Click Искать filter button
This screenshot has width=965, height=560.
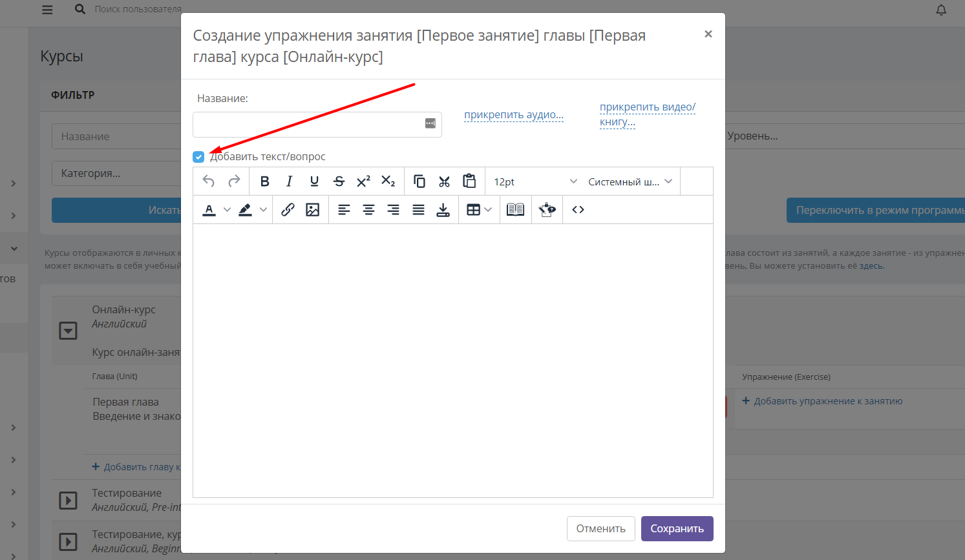[116, 211]
